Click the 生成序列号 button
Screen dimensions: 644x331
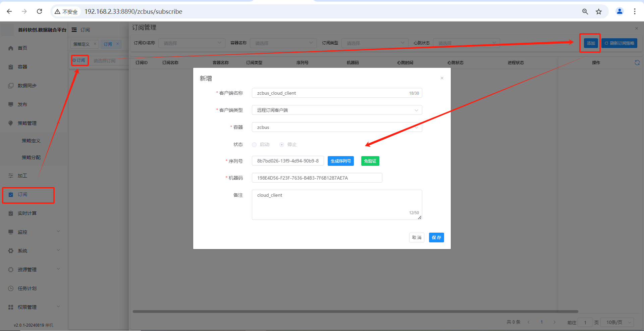coord(340,161)
